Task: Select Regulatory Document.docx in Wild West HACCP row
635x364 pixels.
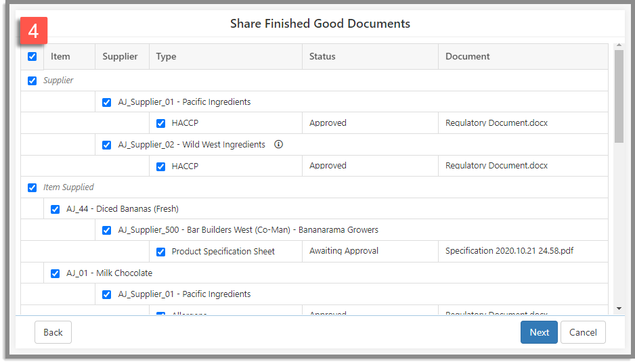Action: pos(496,165)
